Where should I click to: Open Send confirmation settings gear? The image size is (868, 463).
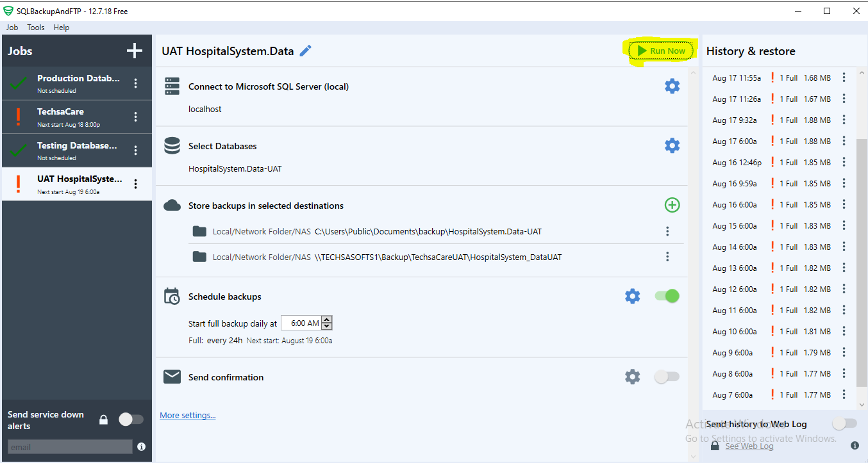click(632, 377)
